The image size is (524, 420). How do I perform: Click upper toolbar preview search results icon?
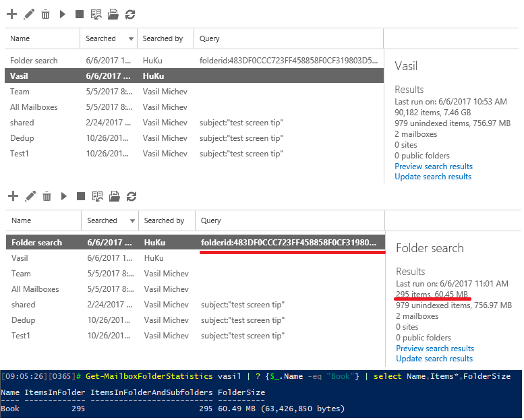tap(96, 14)
